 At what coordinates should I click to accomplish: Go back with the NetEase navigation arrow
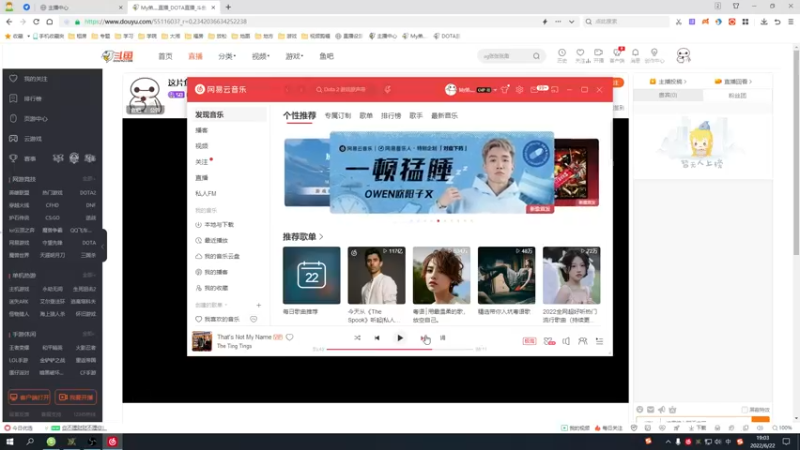point(287,89)
